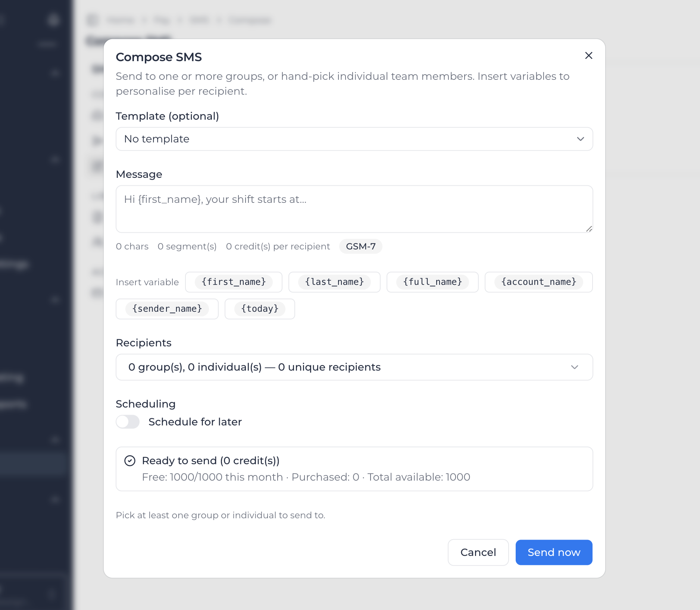Screen dimensions: 700x610
Task: Click the Schedule for later label
Action: 195,422
